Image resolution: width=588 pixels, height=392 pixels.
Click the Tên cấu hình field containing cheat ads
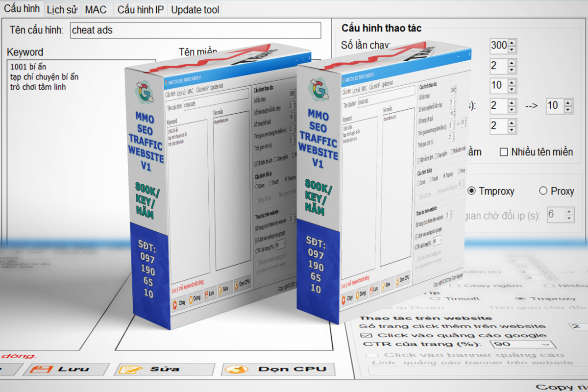tap(196, 30)
